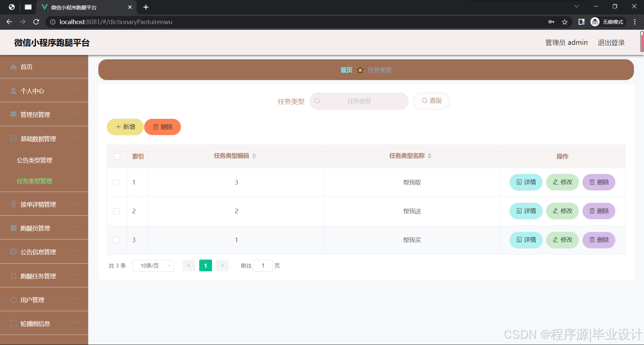The image size is (644, 345).
Task: Click the 前往 page number input
Action: pyautogui.click(x=263, y=266)
